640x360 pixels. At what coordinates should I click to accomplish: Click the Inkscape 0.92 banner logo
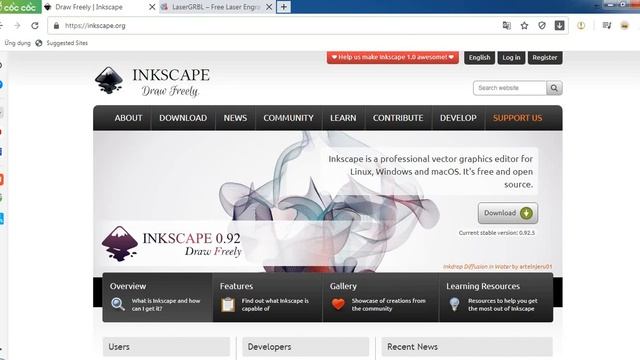click(x=171, y=244)
